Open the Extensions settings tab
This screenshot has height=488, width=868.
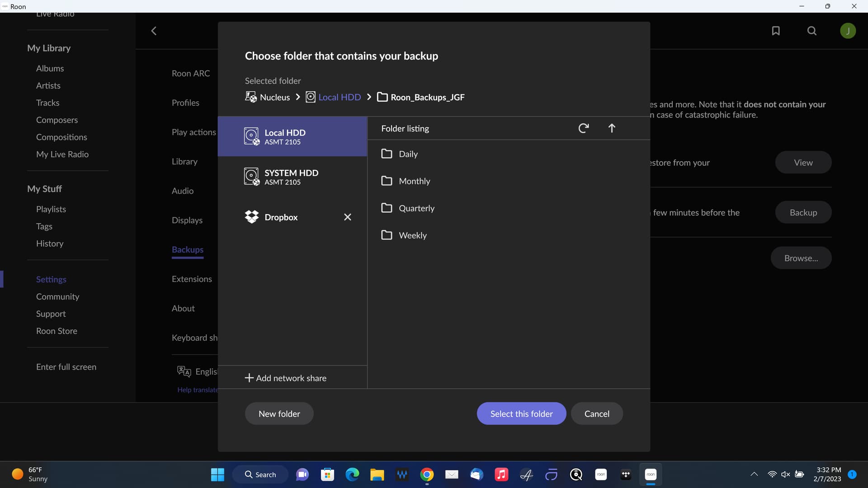(x=192, y=279)
